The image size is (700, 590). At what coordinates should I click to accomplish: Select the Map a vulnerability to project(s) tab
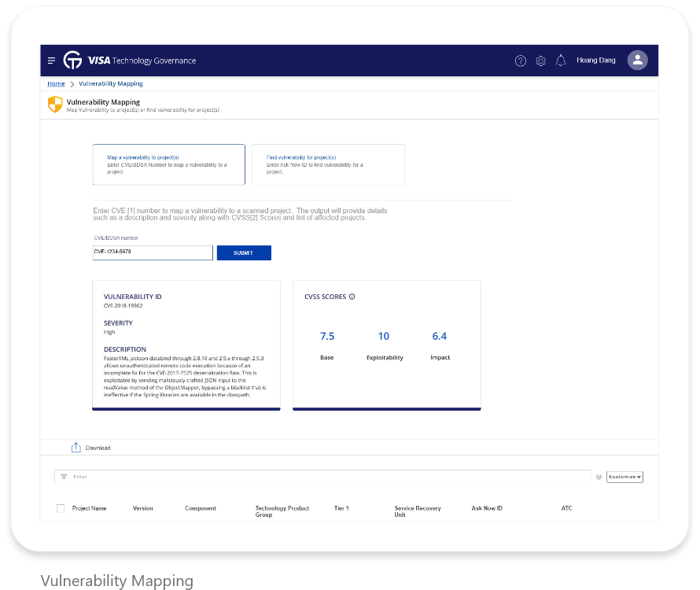[169, 164]
